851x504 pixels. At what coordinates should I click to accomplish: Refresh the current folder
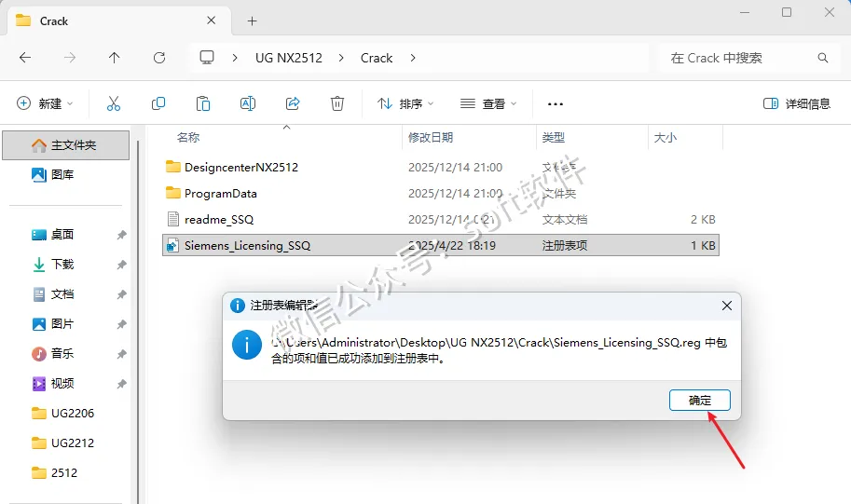pos(159,58)
